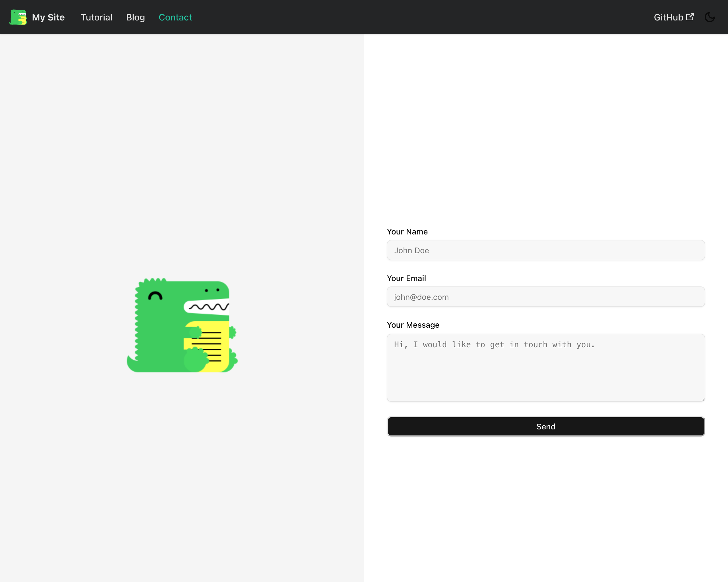The height and width of the screenshot is (582, 728).
Task: Open the Blog page
Action: pos(135,17)
